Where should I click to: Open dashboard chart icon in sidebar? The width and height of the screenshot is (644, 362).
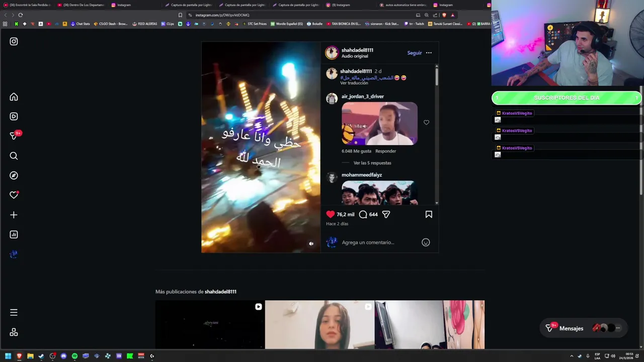[x=14, y=234]
